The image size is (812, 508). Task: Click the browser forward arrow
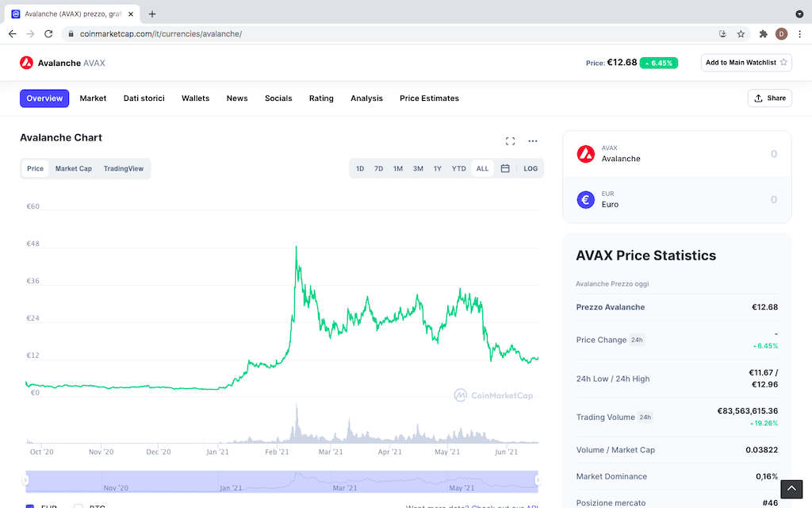31,33
